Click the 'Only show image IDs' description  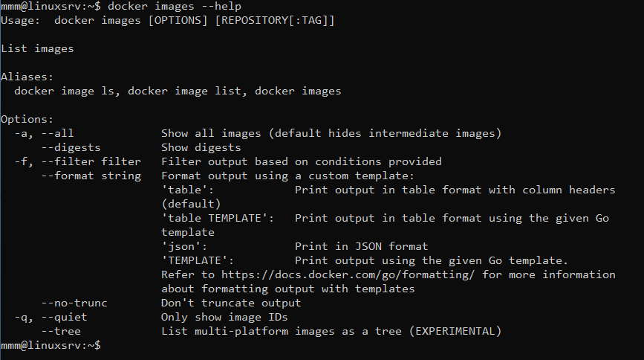[x=224, y=317]
